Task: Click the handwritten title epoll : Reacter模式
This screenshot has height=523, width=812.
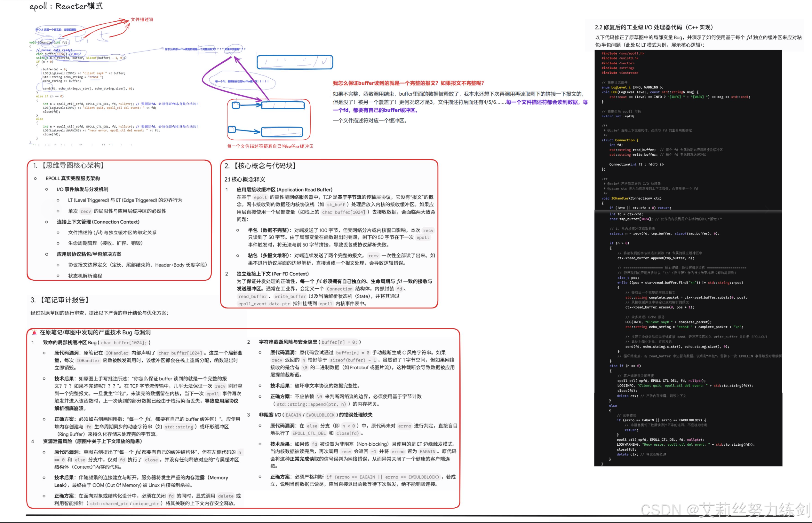Action: (66, 6)
